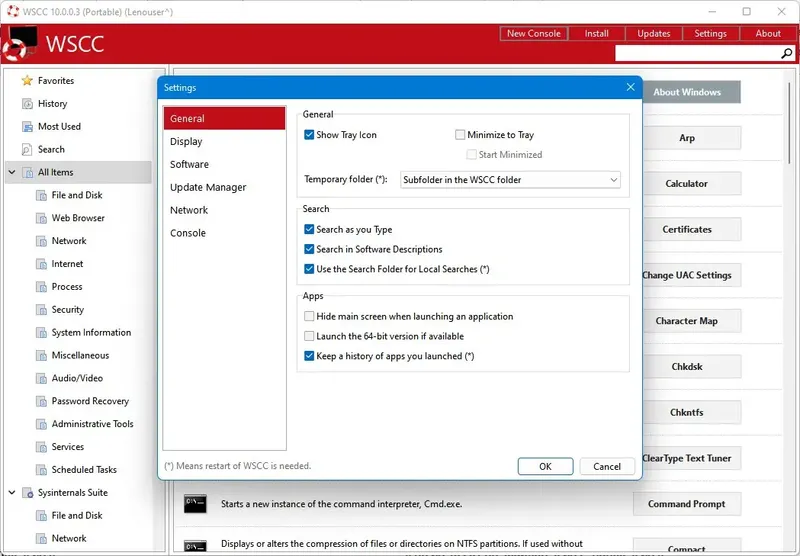Toggle the Start Minimized checkbox
This screenshot has width=800, height=556.
click(x=472, y=155)
